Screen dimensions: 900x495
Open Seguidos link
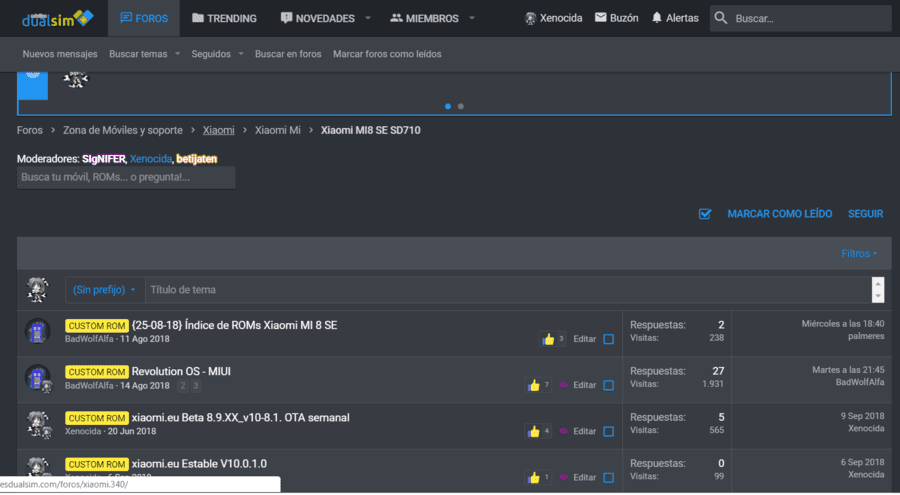pos(211,54)
